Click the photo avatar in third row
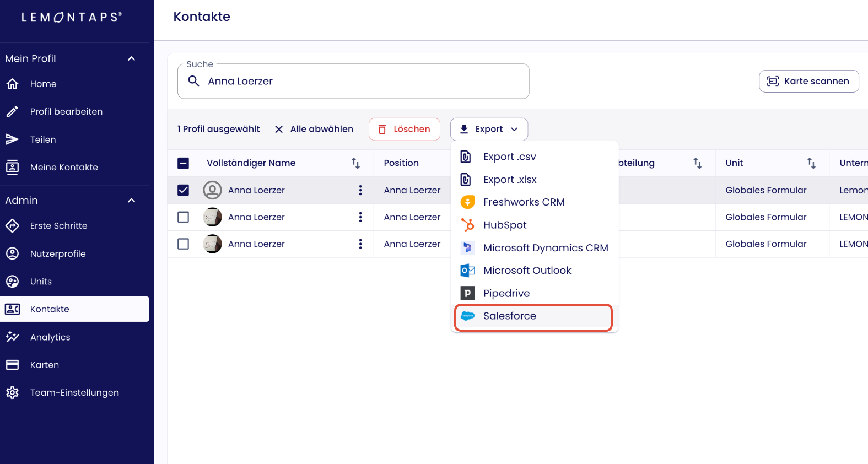The height and width of the screenshot is (464, 868). pyautogui.click(x=212, y=244)
